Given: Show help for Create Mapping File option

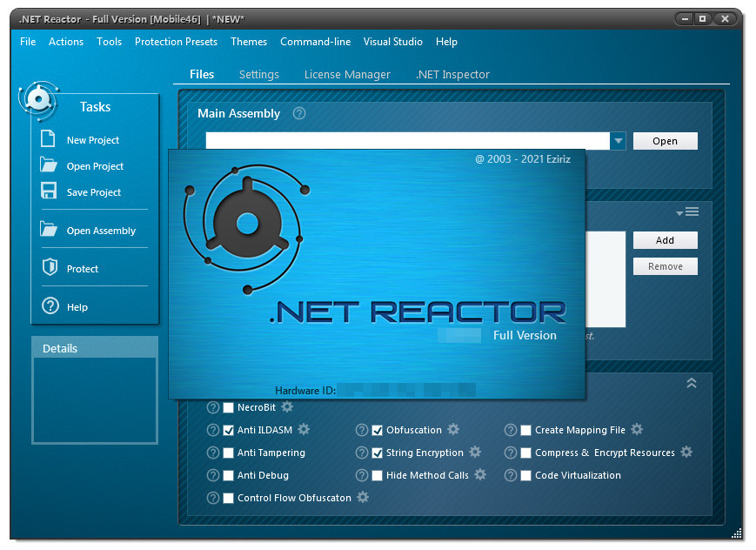Looking at the screenshot, I should pos(510,430).
